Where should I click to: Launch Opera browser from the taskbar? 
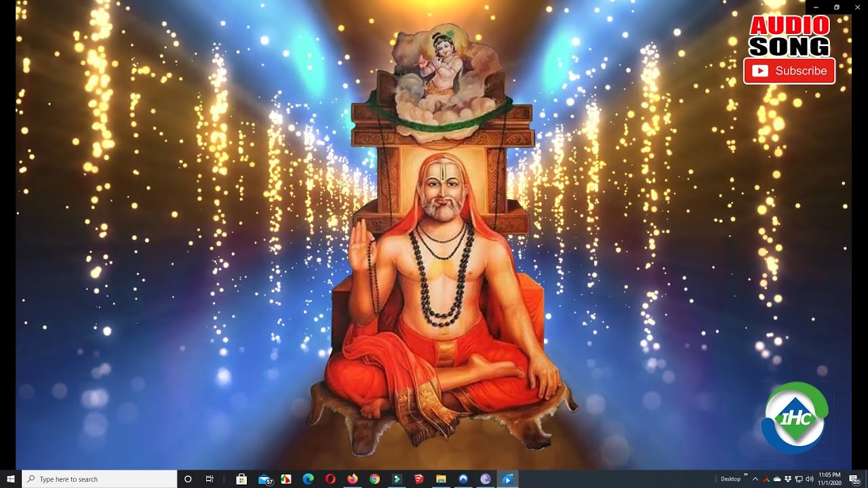[x=330, y=479]
